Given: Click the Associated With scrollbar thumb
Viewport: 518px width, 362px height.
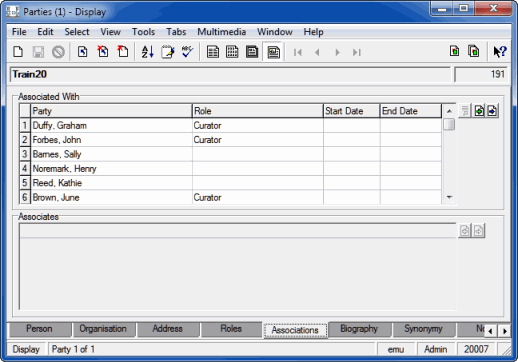Looking at the screenshot, I should pyautogui.click(x=449, y=124).
